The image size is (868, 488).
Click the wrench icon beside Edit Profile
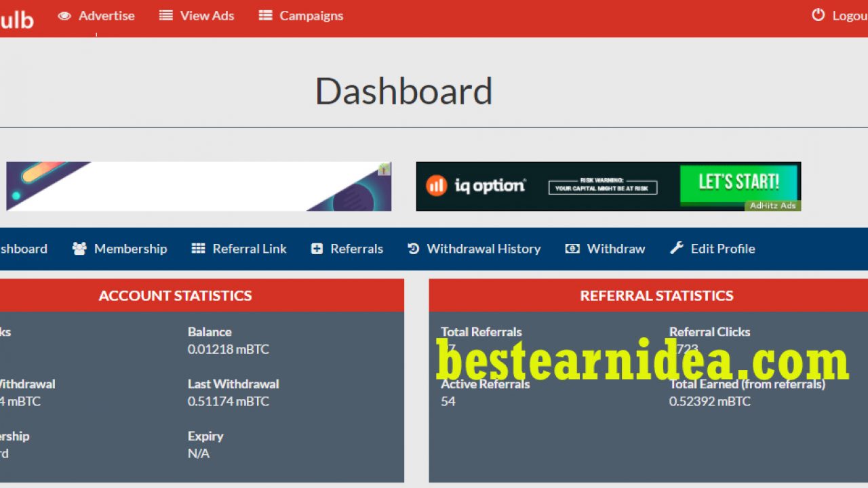click(676, 249)
